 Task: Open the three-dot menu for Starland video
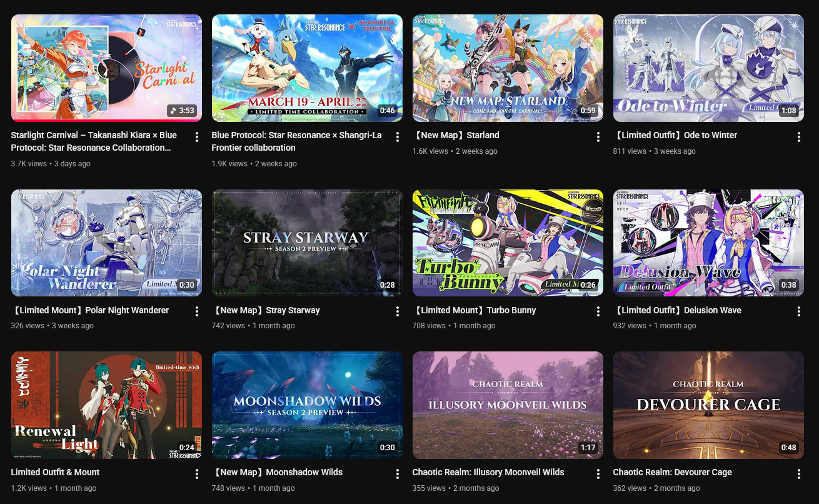[x=598, y=137]
